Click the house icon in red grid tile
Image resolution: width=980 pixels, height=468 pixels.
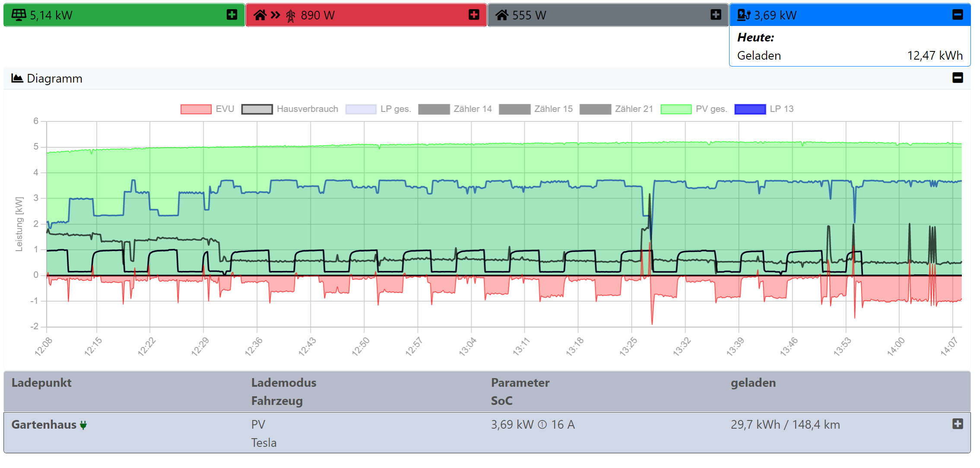click(x=260, y=15)
